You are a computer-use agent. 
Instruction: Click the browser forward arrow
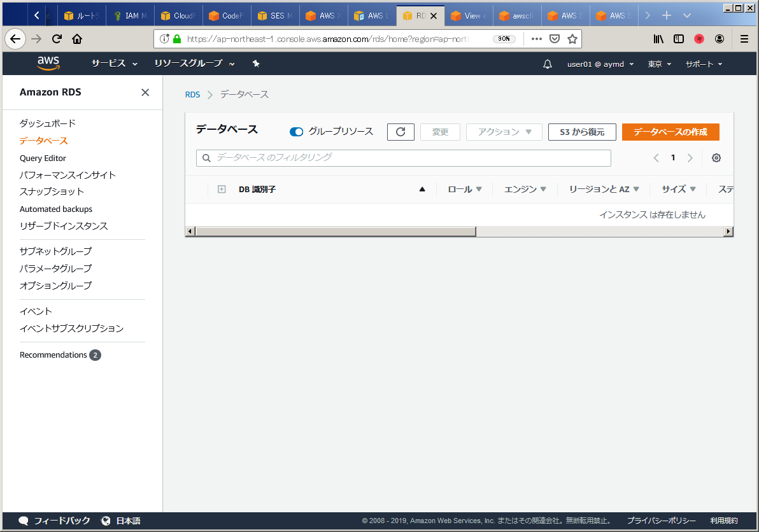pos(36,39)
